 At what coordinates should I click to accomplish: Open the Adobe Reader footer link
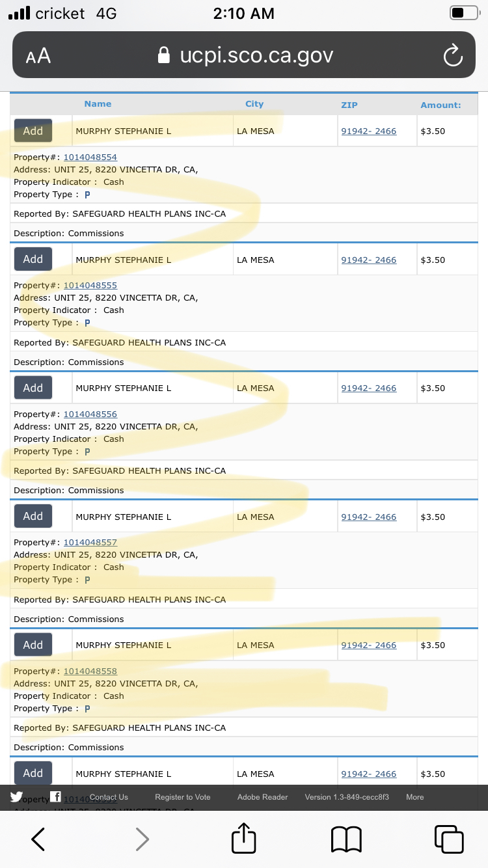pyautogui.click(x=262, y=797)
